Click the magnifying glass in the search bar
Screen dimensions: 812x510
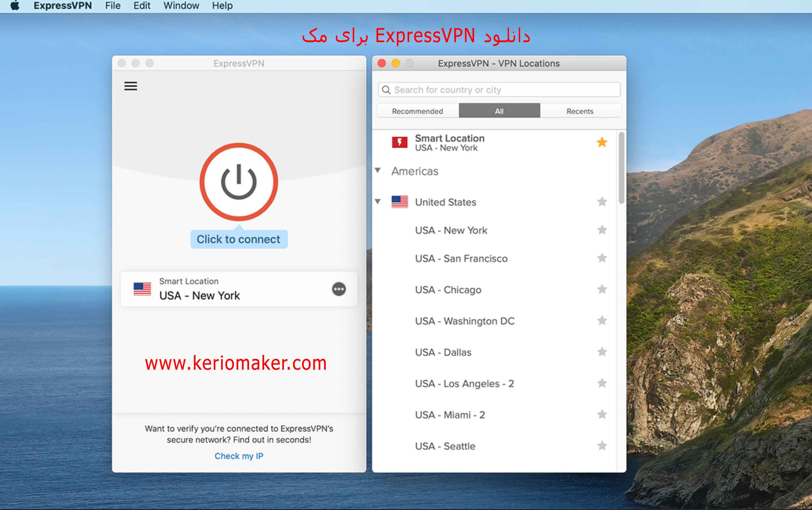coord(386,90)
